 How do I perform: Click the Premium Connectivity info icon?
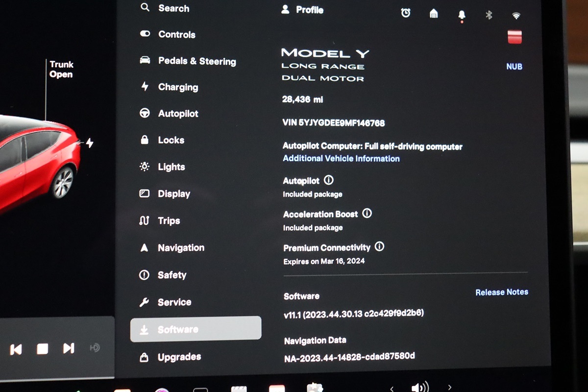click(x=379, y=246)
